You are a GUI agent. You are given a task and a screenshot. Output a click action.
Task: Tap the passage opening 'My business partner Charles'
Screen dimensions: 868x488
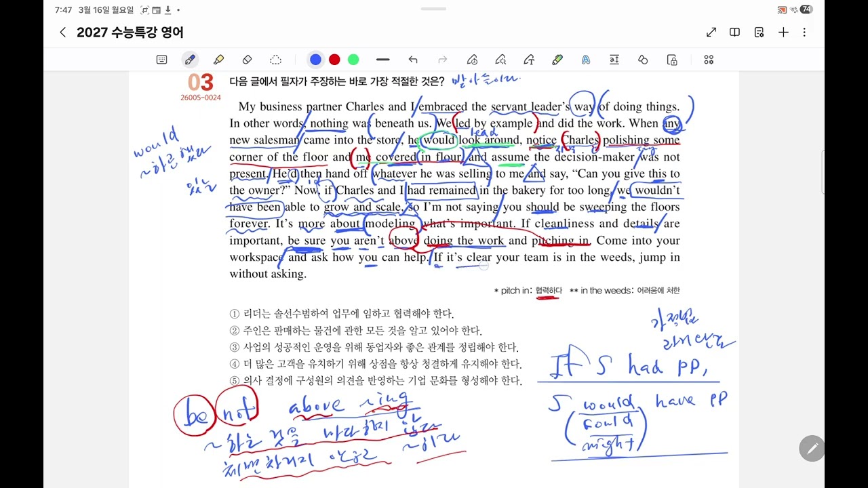point(312,106)
